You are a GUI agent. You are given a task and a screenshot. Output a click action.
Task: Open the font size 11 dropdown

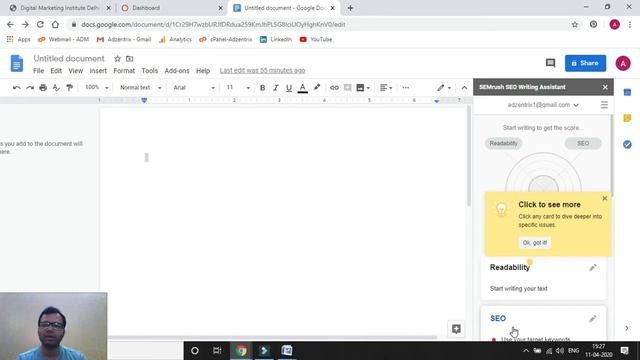click(x=238, y=87)
